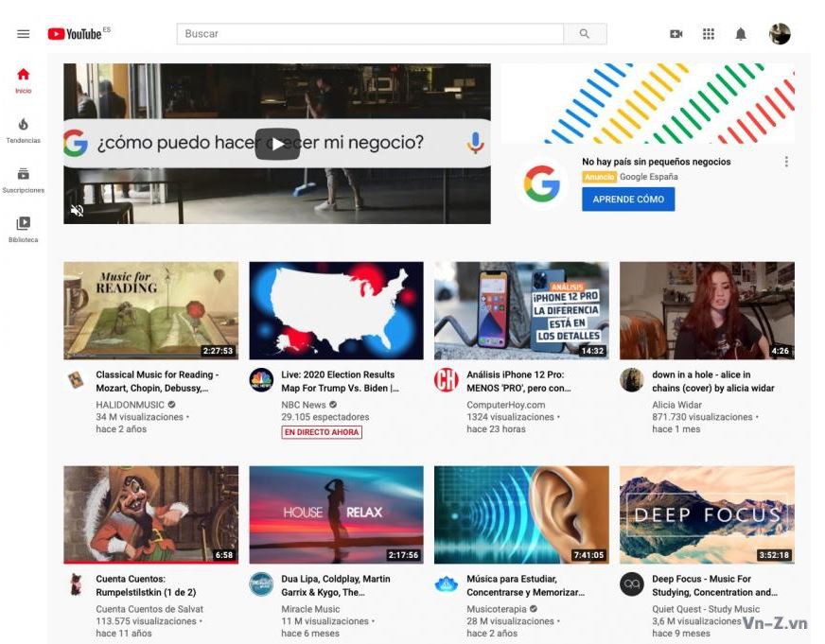Click the HALIDONMUSIC channel name
This screenshot has width=825, height=644.
(130, 405)
